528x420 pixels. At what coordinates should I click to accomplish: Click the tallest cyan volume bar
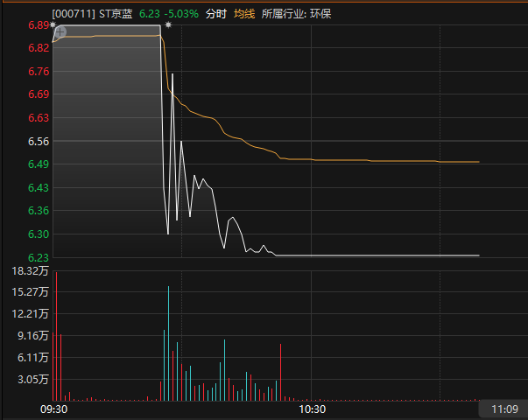[169, 343]
